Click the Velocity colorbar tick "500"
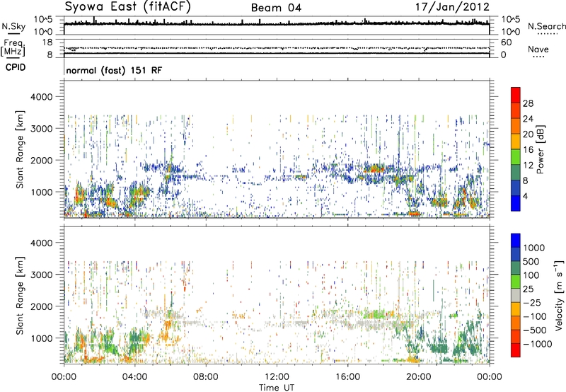 (x=531, y=261)
